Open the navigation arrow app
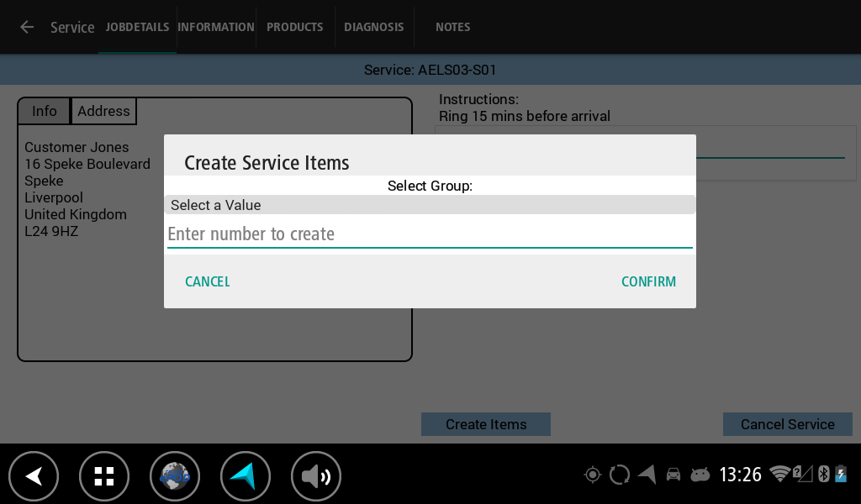The image size is (861, 504). tap(245, 476)
